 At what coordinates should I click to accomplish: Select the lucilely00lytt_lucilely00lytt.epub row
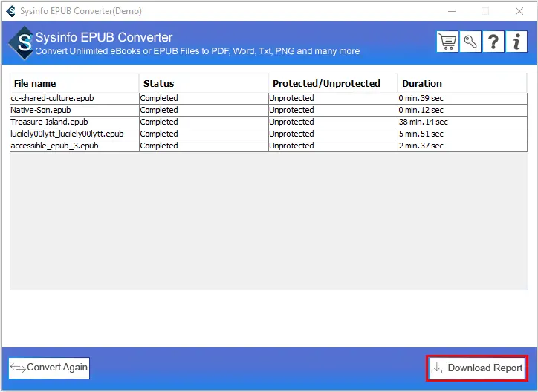tap(67, 134)
